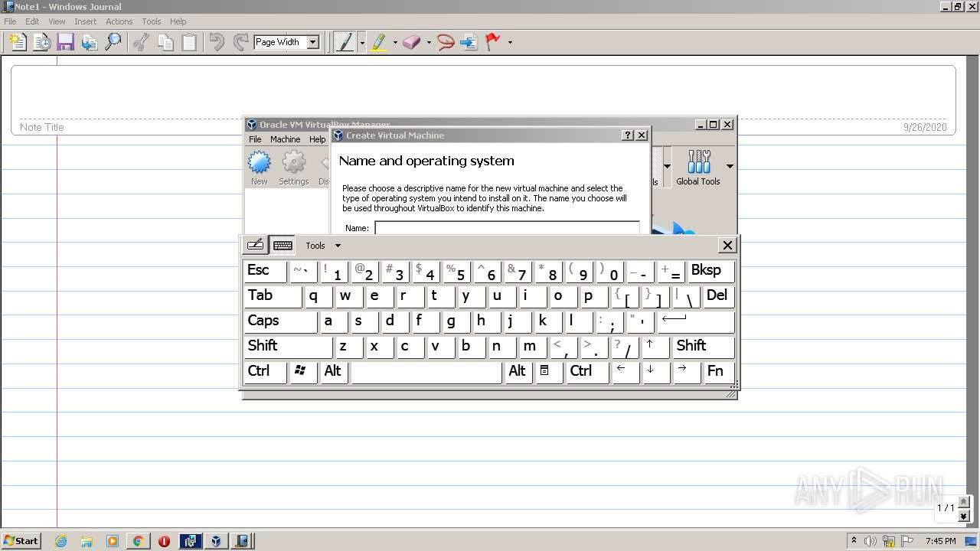The height and width of the screenshot is (551, 980).
Task: Tap the Tab key on on-screen keyboard
Action: [273, 296]
